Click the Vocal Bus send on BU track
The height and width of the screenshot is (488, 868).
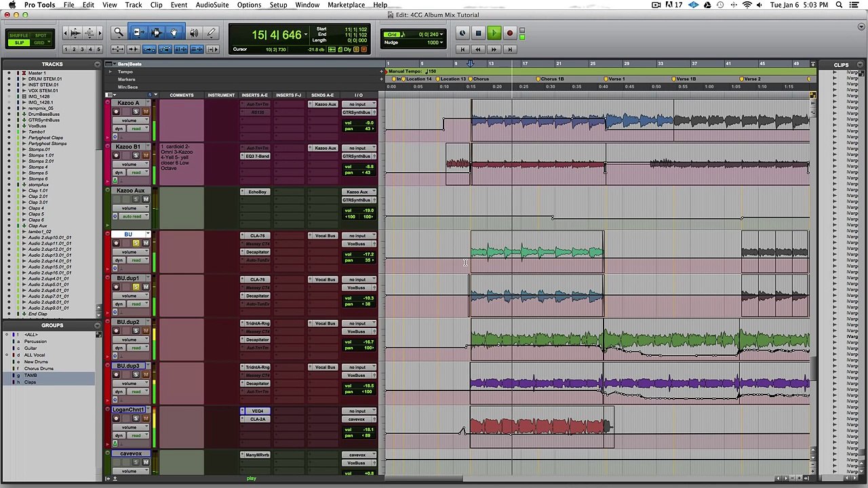pos(324,236)
